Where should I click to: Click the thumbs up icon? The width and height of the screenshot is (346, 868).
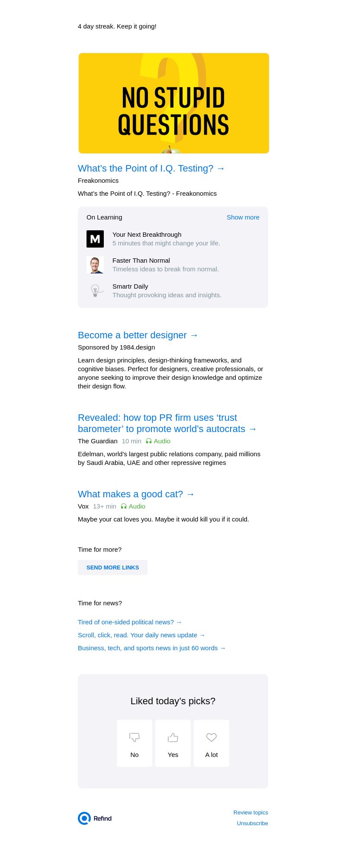tap(173, 737)
